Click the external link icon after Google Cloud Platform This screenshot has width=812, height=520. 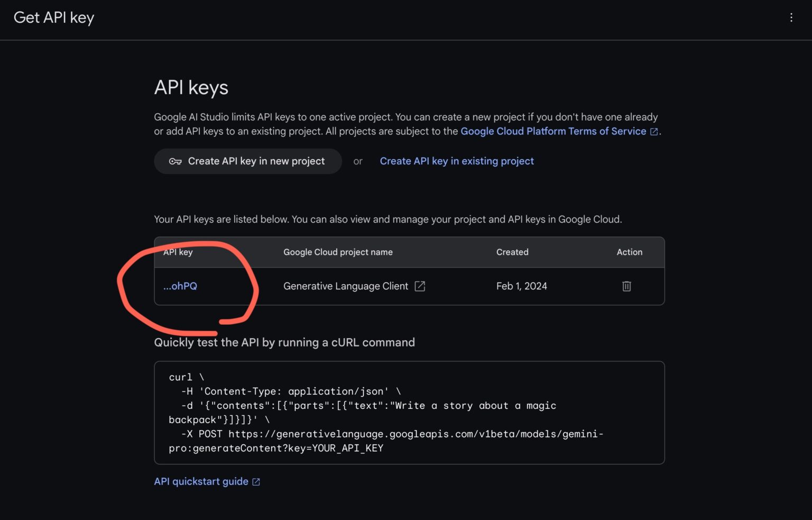654,131
